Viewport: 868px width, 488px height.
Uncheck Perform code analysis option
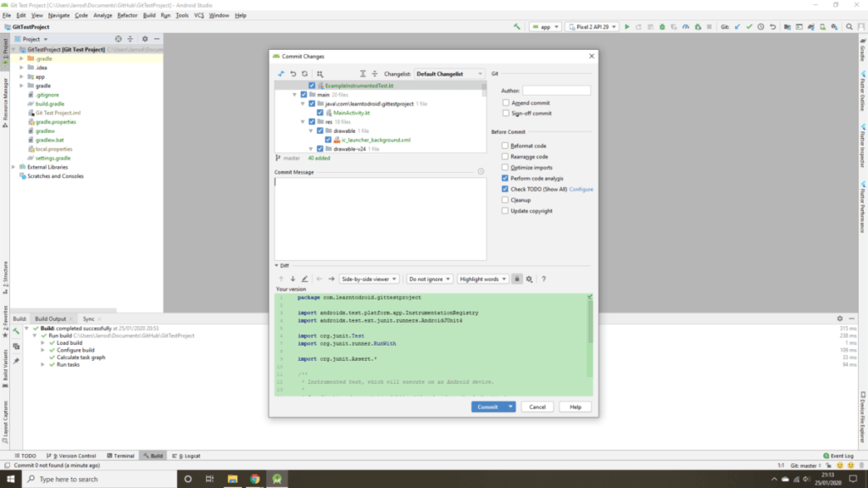point(505,179)
